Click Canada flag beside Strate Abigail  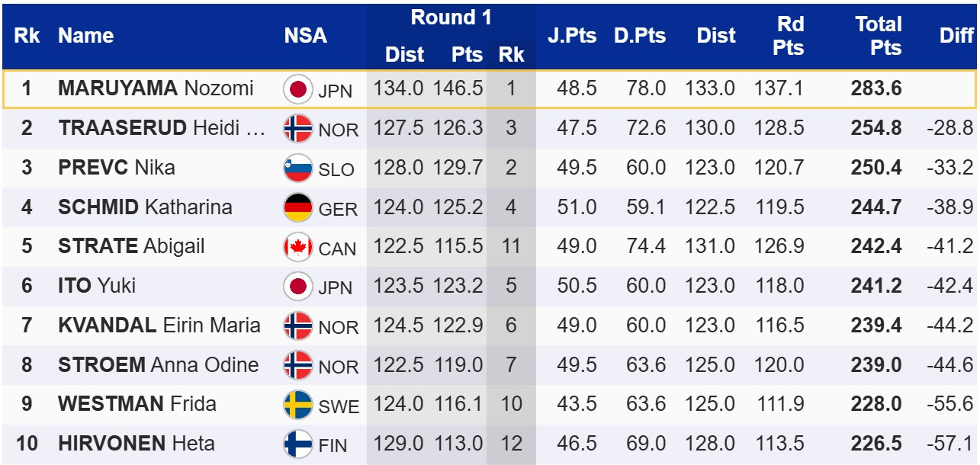click(x=297, y=247)
